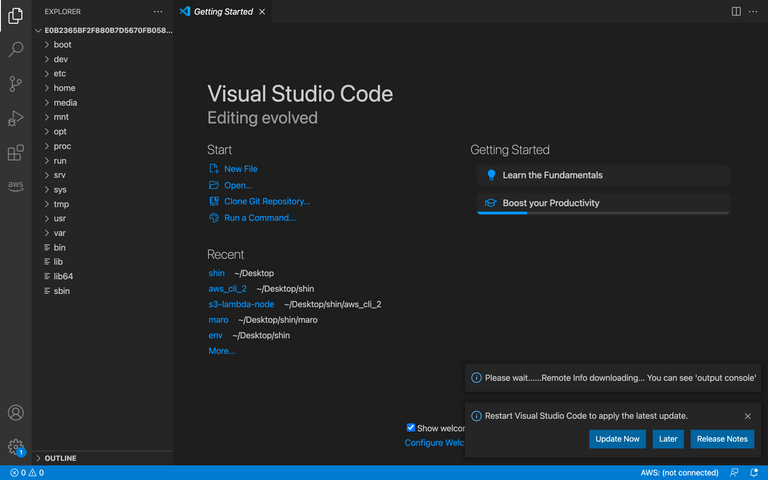Open the Release Notes button
The height and width of the screenshot is (480, 768).
click(x=722, y=439)
